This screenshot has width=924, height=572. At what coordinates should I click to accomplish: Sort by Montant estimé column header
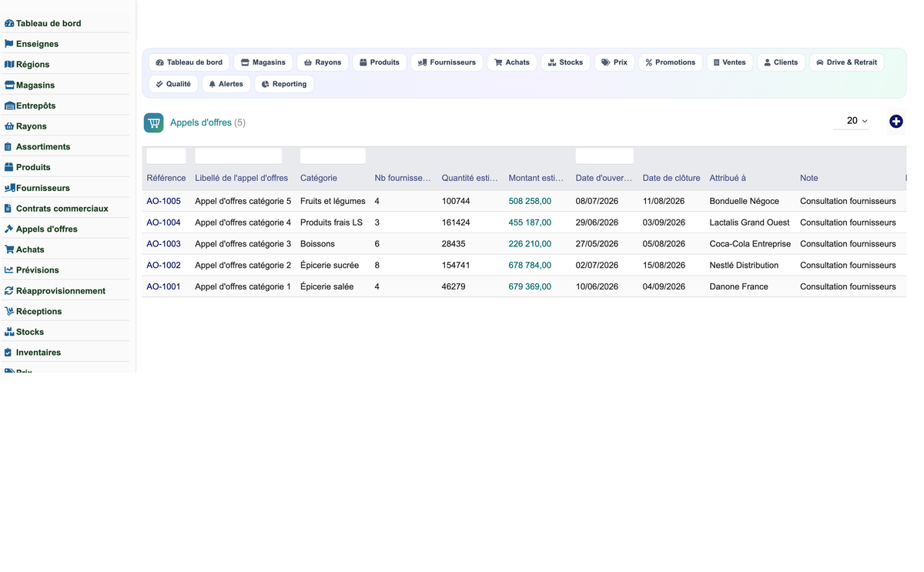[536, 178]
